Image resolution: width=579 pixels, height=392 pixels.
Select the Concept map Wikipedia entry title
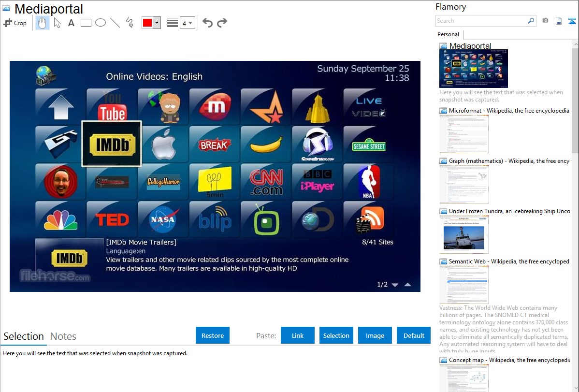[x=509, y=360]
